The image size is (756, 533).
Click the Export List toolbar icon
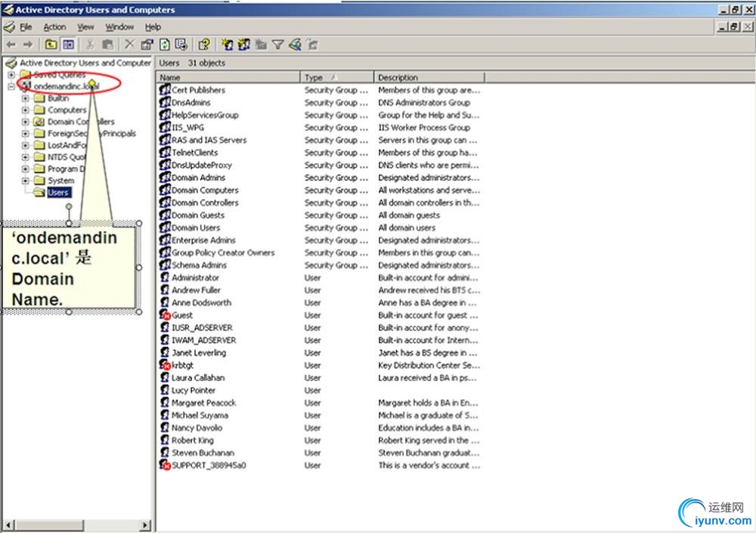181,45
